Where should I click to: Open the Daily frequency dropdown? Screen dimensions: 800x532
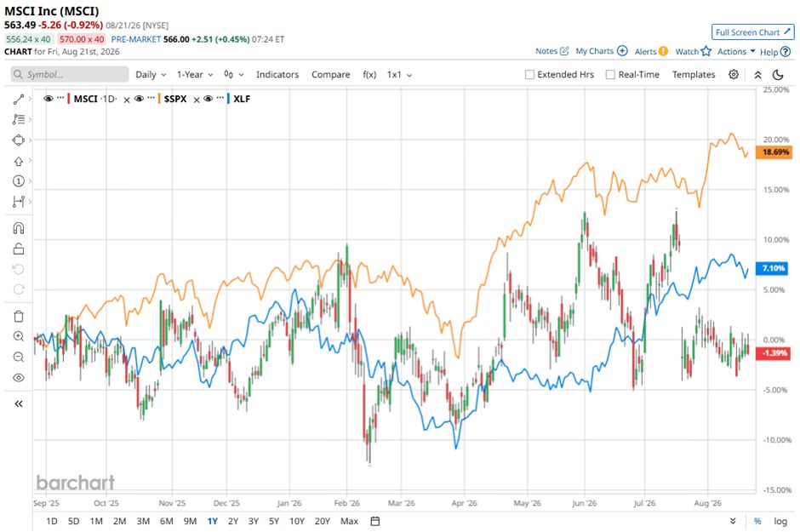pyautogui.click(x=151, y=74)
